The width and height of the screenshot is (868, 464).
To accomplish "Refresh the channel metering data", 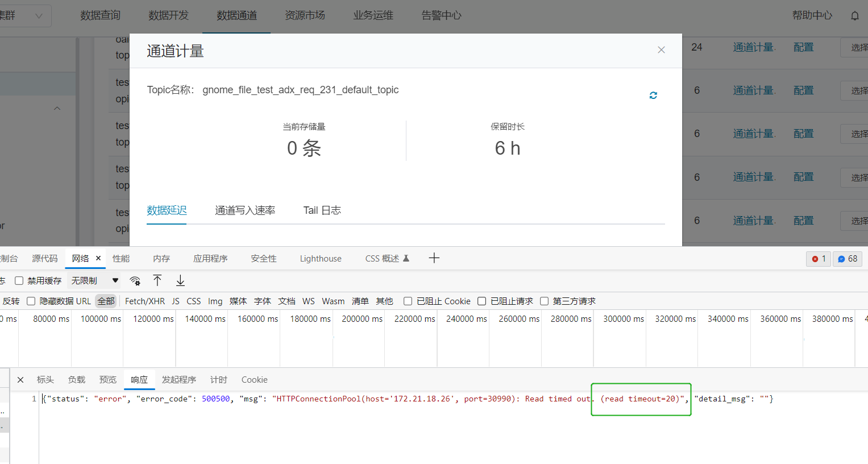I will tap(653, 96).
